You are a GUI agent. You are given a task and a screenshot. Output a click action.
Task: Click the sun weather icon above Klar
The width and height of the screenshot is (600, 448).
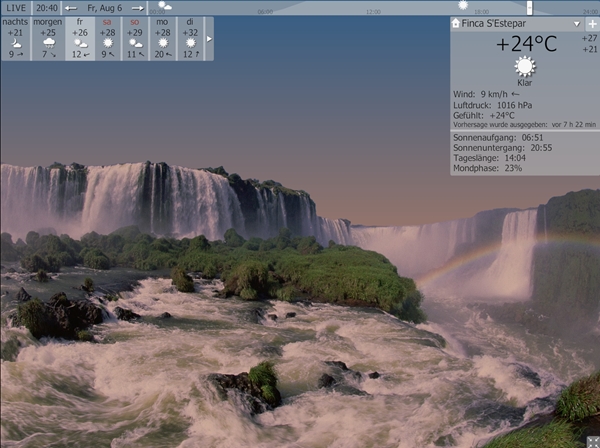click(525, 66)
